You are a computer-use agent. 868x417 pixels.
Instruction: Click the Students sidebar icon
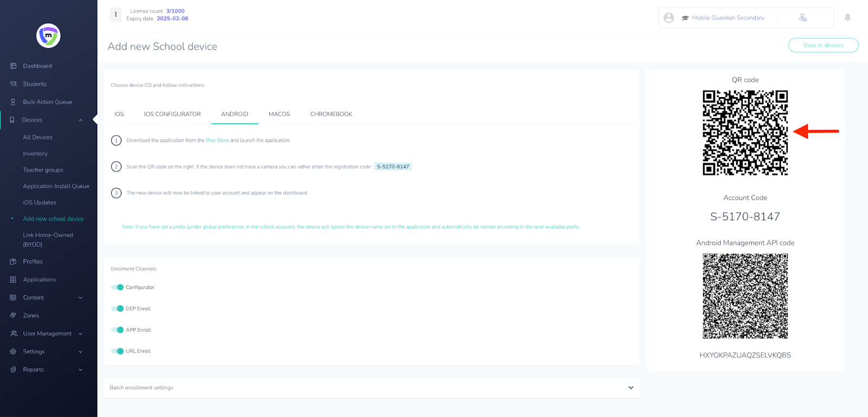(13, 84)
